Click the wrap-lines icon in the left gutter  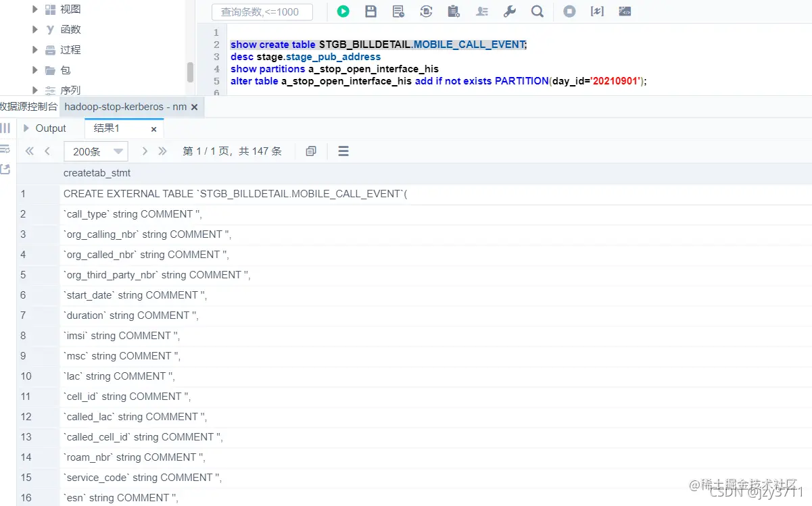[5, 149]
